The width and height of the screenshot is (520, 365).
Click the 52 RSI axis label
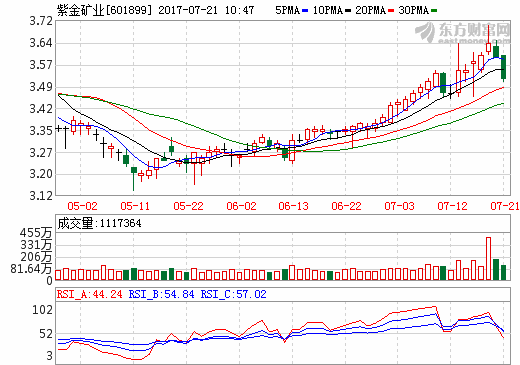pos(46,334)
